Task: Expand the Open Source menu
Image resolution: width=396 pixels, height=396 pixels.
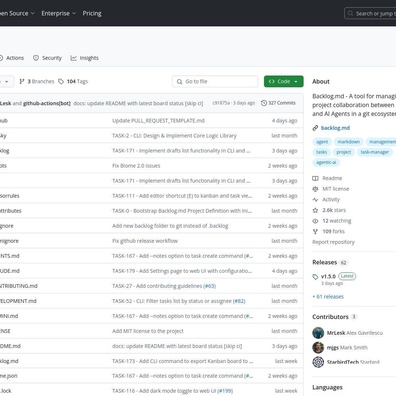Action: [17, 13]
